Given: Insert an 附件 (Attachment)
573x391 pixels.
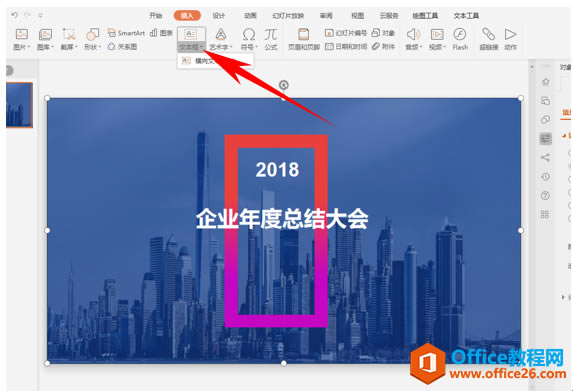Looking at the screenshot, I should 383,46.
